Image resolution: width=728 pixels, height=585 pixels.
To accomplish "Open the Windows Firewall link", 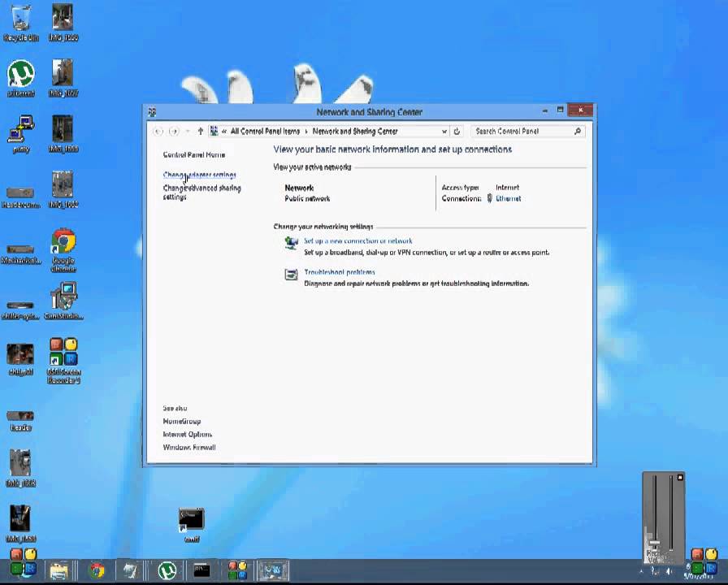I will 189,447.
